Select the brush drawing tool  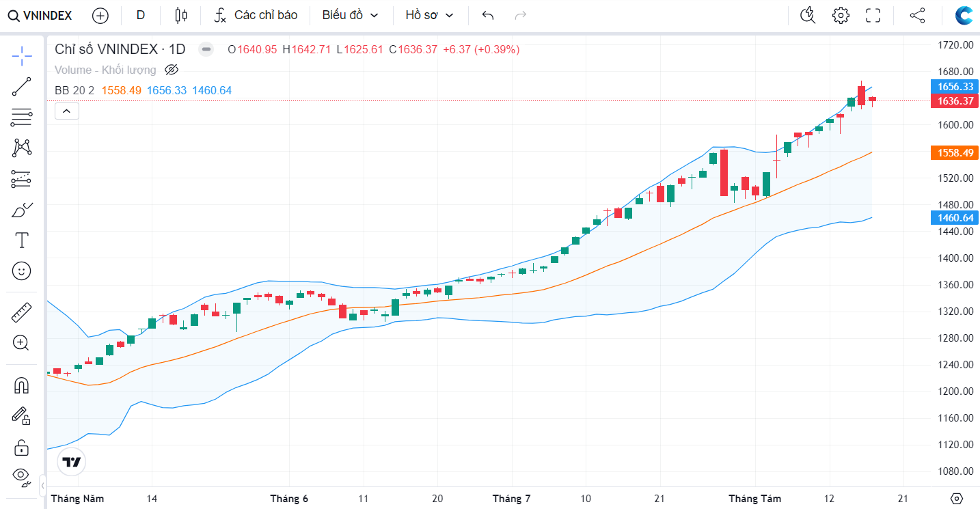[22, 210]
